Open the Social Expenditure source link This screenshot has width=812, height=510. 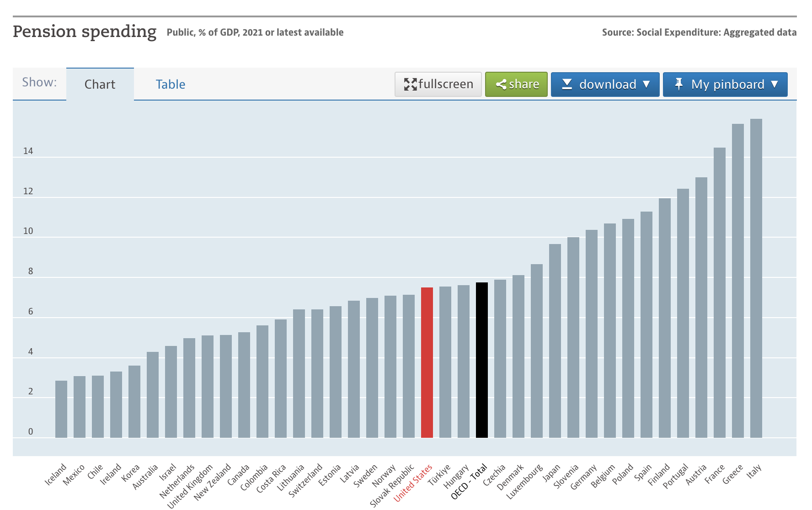pyautogui.click(x=699, y=32)
